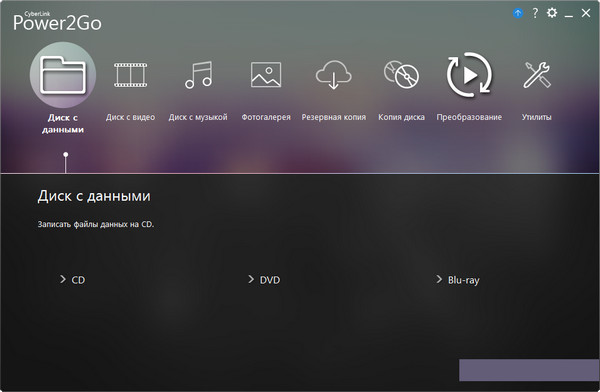Click the 'Утилиты' label
This screenshot has height=392, width=600.
537,117
